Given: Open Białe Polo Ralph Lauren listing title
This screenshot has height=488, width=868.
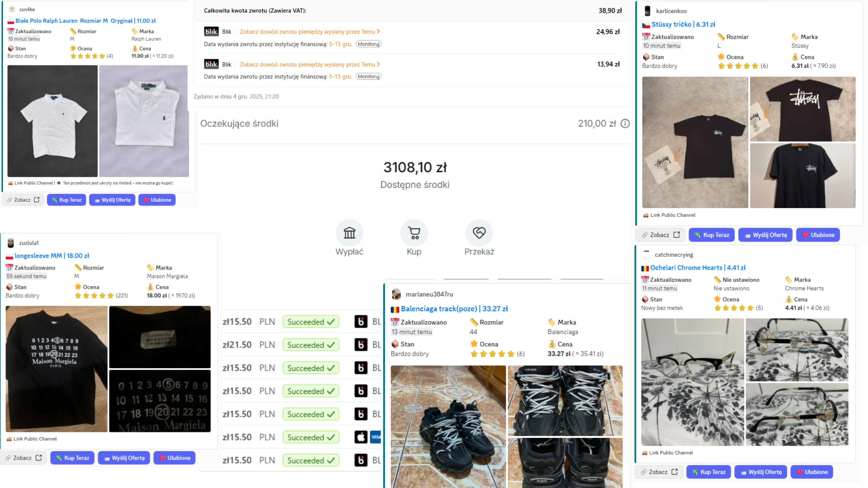Looking at the screenshot, I should tap(85, 21).
